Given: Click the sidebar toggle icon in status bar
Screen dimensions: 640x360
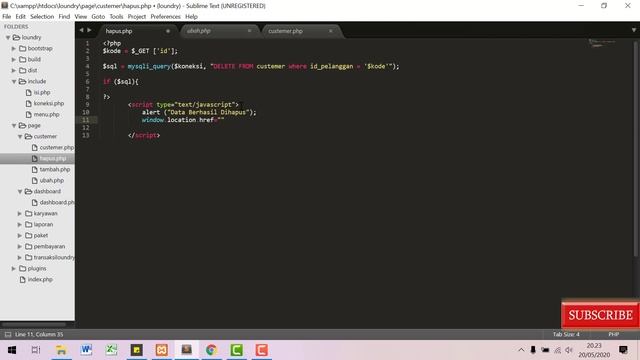Looking at the screenshot, I should (x=8, y=334).
